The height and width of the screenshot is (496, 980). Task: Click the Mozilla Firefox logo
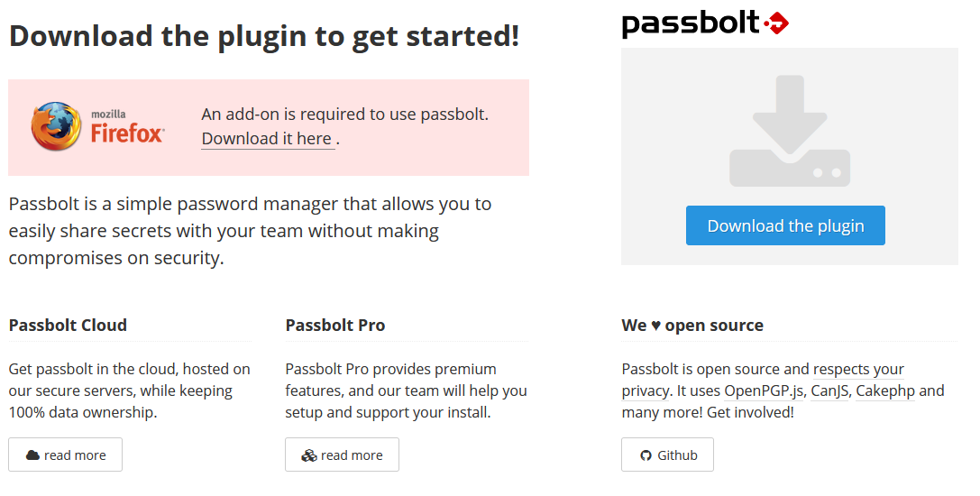click(97, 126)
